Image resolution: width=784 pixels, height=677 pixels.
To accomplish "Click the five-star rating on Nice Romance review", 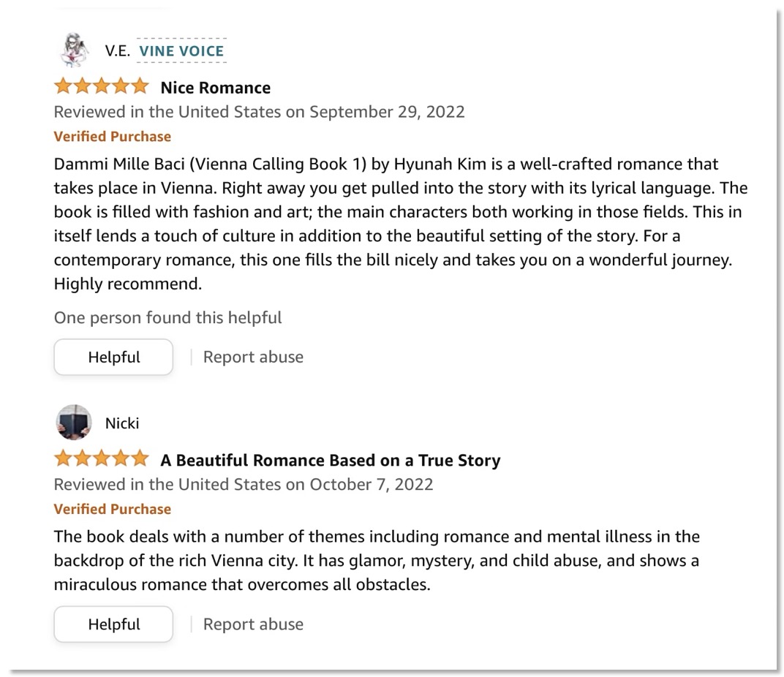I will click(x=102, y=86).
